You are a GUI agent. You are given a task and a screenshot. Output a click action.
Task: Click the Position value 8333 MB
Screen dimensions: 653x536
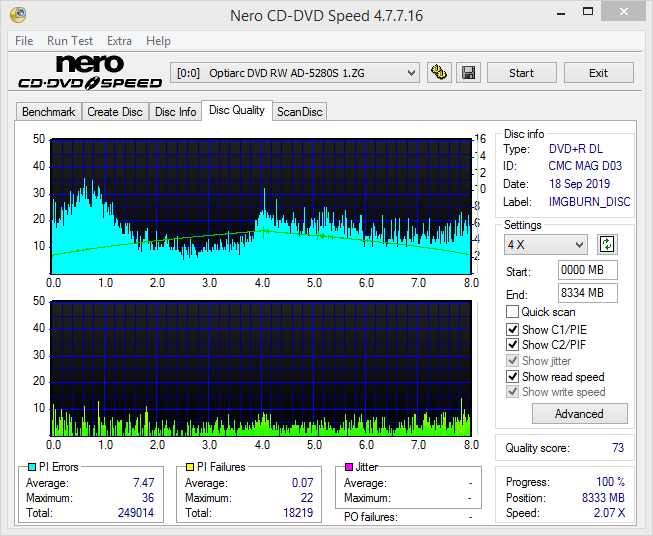[603, 498]
